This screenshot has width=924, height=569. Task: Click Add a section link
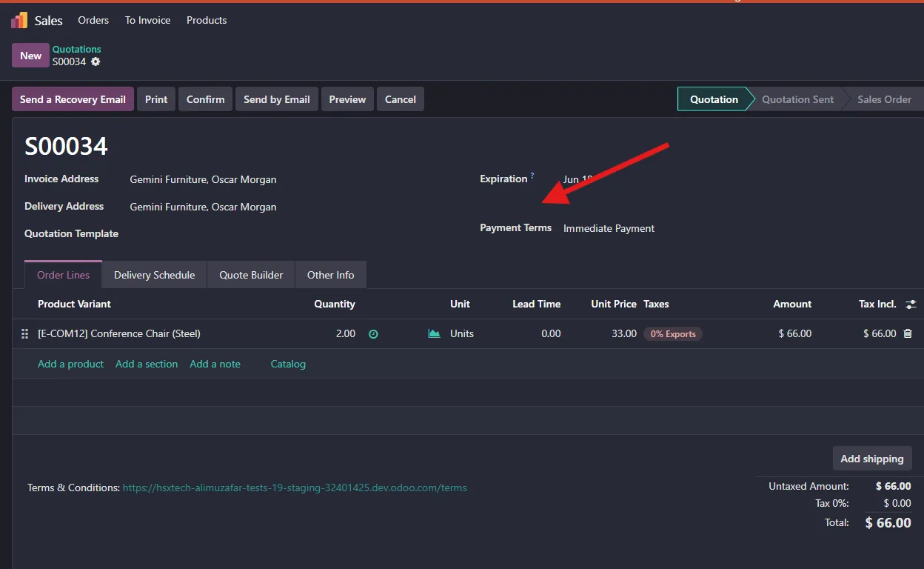(x=147, y=364)
